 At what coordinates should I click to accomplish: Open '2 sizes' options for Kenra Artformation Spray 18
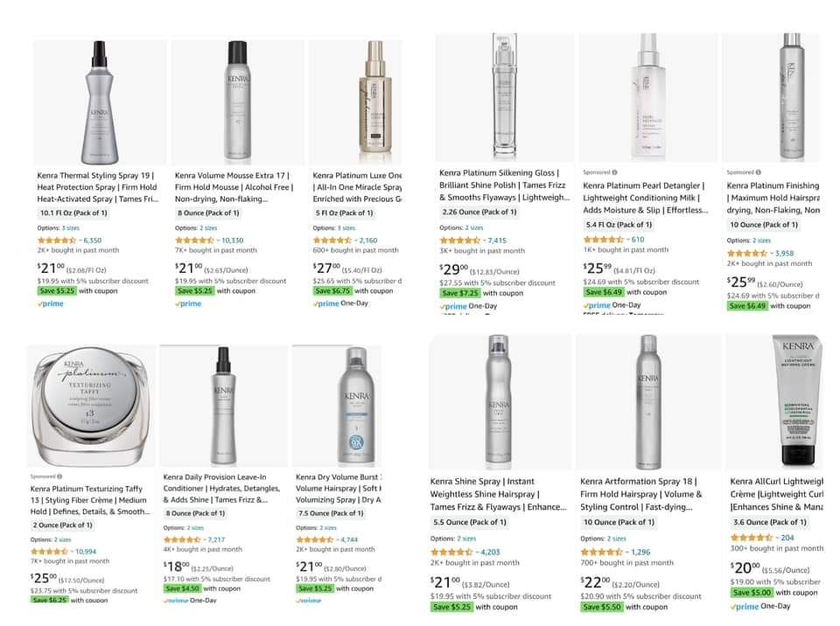[x=617, y=539]
